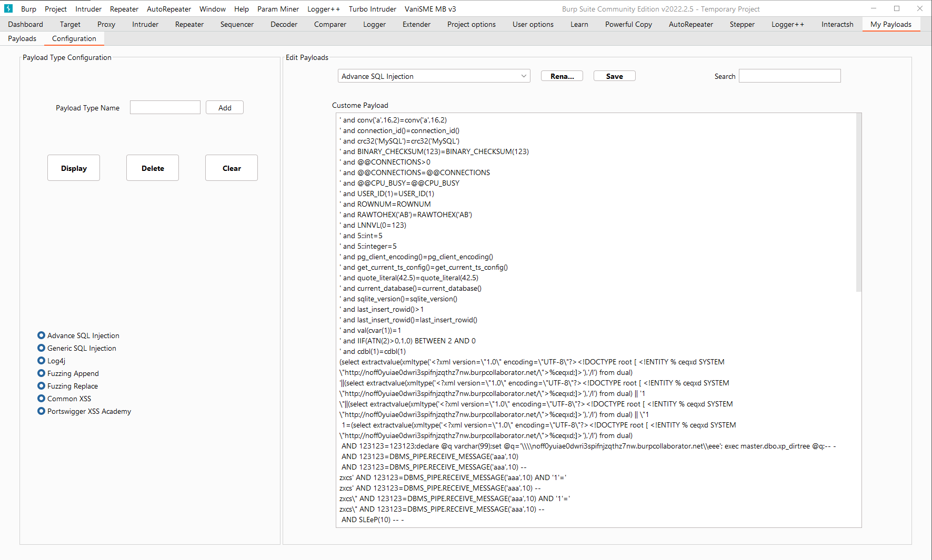
Task: Switch to the Payloads tab
Action: coord(22,38)
